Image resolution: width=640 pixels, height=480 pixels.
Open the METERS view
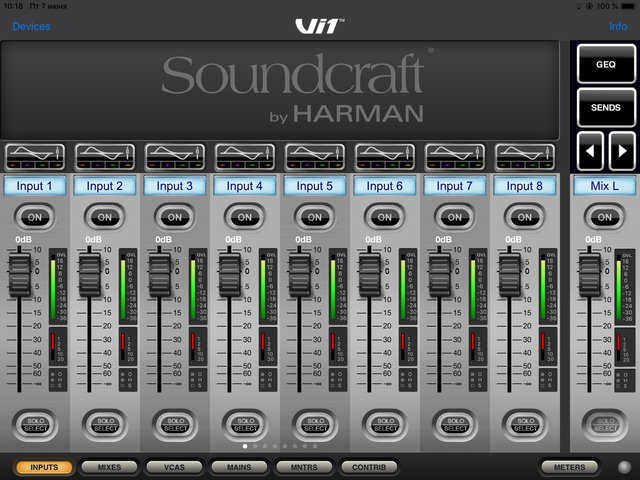pyautogui.click(x=569, y=467)
